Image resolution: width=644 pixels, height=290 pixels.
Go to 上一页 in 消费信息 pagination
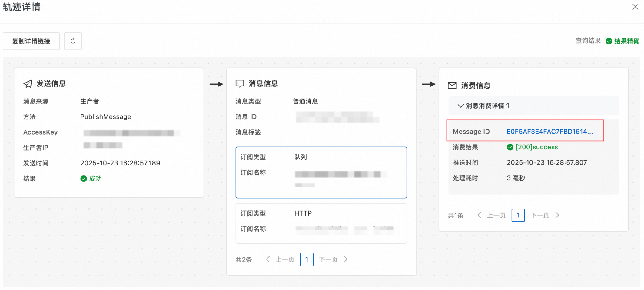pyautogui.click(x=492, y=215)
